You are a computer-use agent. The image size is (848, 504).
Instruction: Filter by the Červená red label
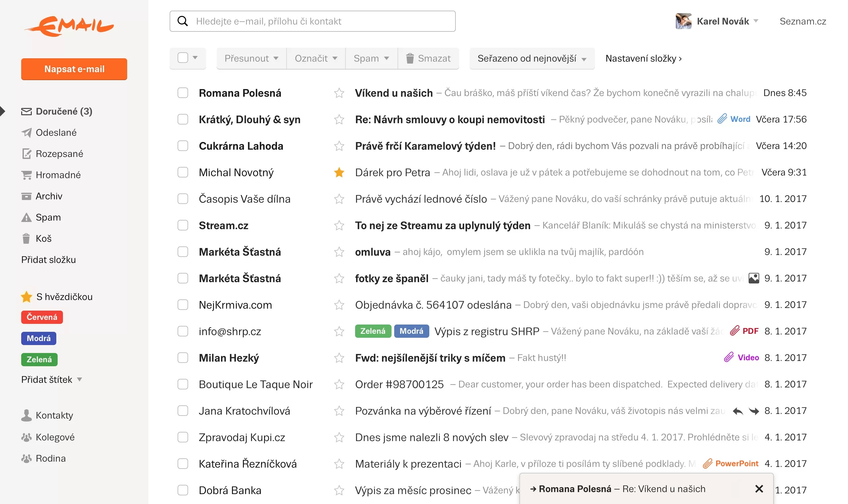pyautogui.click(x=42, y=317)
